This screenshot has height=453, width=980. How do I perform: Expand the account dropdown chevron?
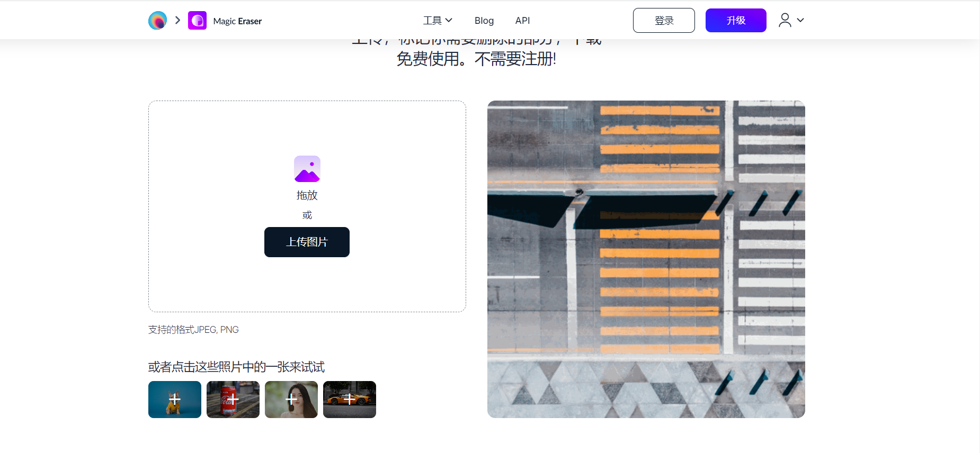pyautogui.click(x=800, y=20)
